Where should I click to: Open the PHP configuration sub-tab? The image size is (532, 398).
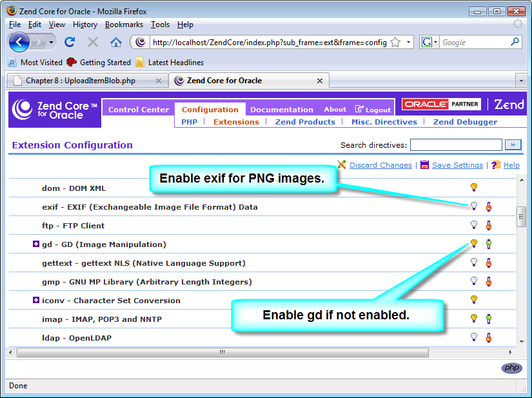tap(190, 122)
